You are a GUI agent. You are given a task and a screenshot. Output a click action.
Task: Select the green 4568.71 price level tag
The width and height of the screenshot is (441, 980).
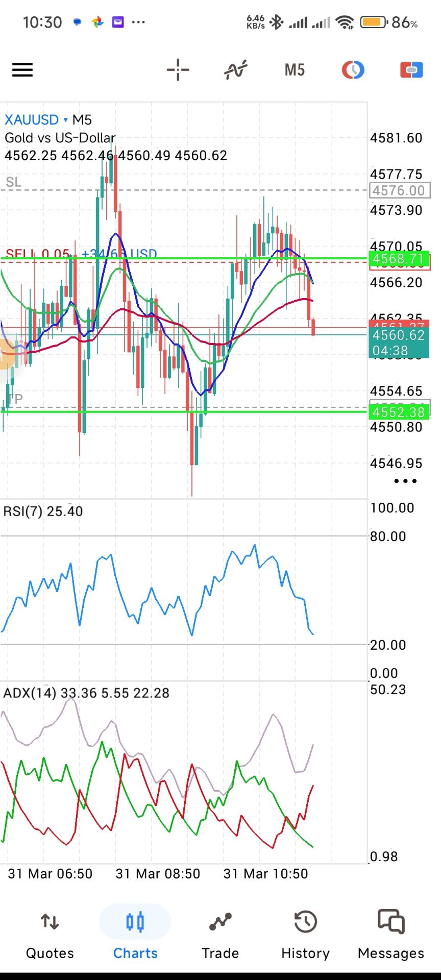pos(398,259)
